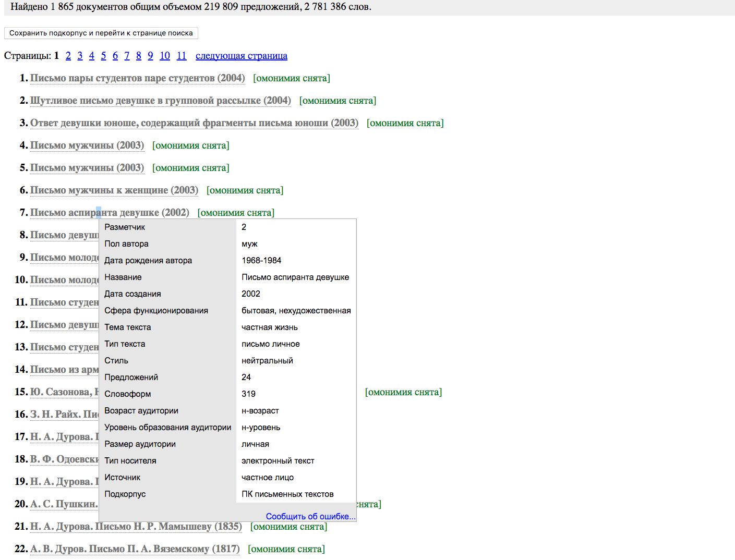Viewport: 735px width, 560px height.
Task: Click the 'Подкорпус' row in metadata popup
Action: tap(125, 494)
